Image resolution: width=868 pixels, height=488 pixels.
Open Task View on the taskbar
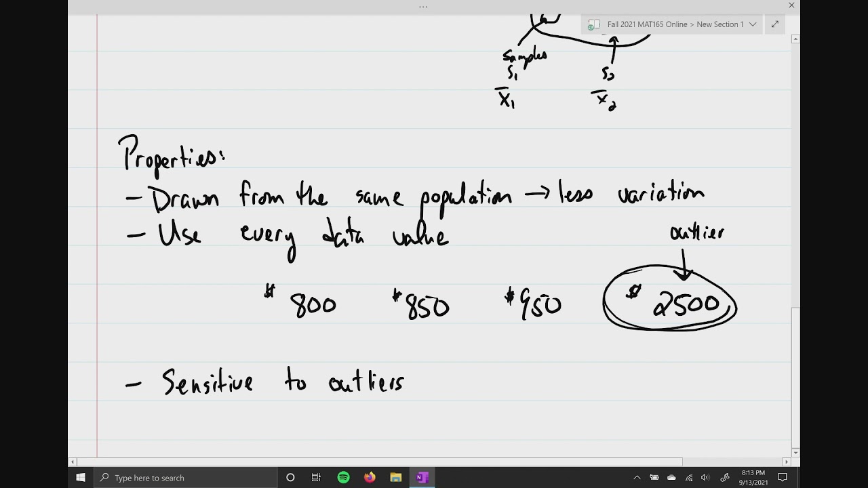(x=316, y=478)
